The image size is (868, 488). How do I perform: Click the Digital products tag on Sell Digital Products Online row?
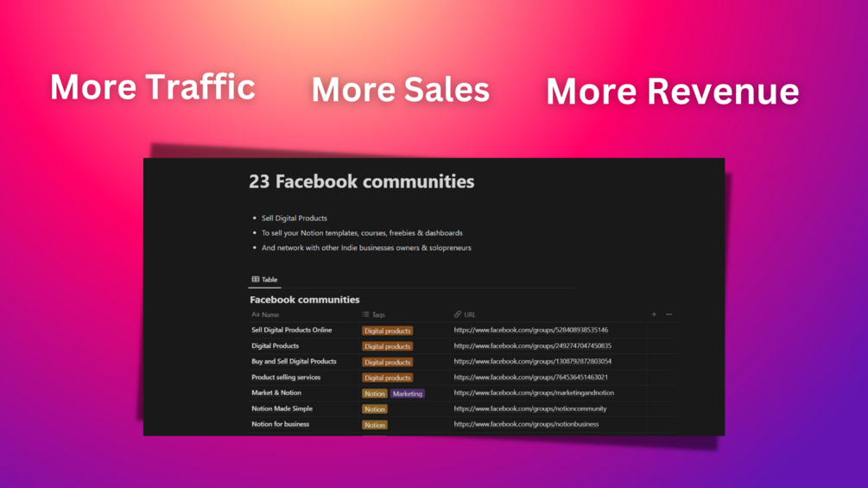click(x=388, y=331)
